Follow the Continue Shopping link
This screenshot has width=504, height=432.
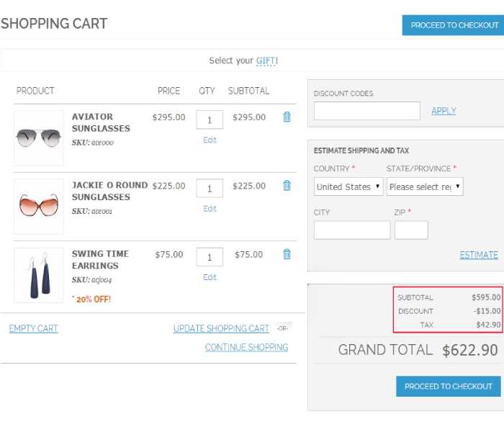tap(246, 347)
